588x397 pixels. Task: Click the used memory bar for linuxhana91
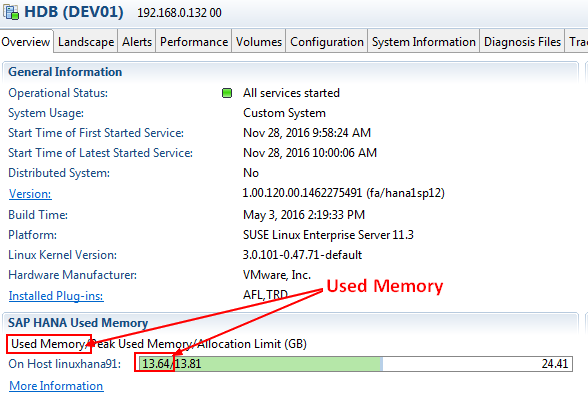coord(355,364)
